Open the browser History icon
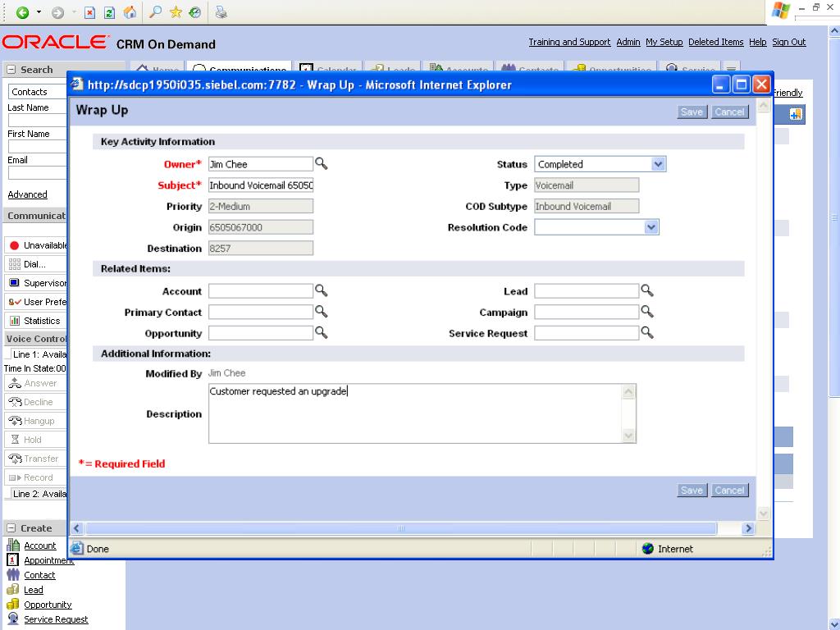Screen dimensions: 840x630 coord(195,12)
